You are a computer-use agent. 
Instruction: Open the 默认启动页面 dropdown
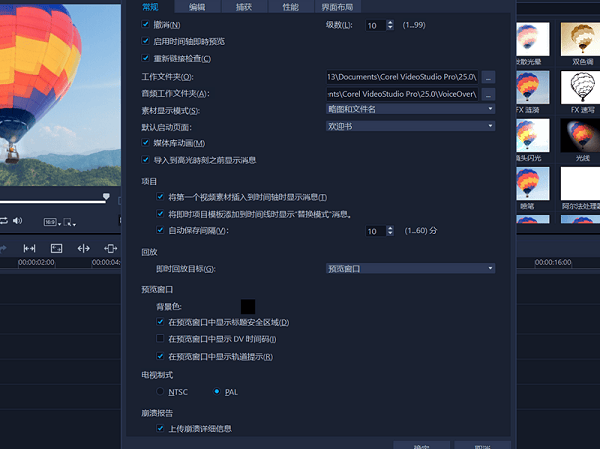[410, 126]
